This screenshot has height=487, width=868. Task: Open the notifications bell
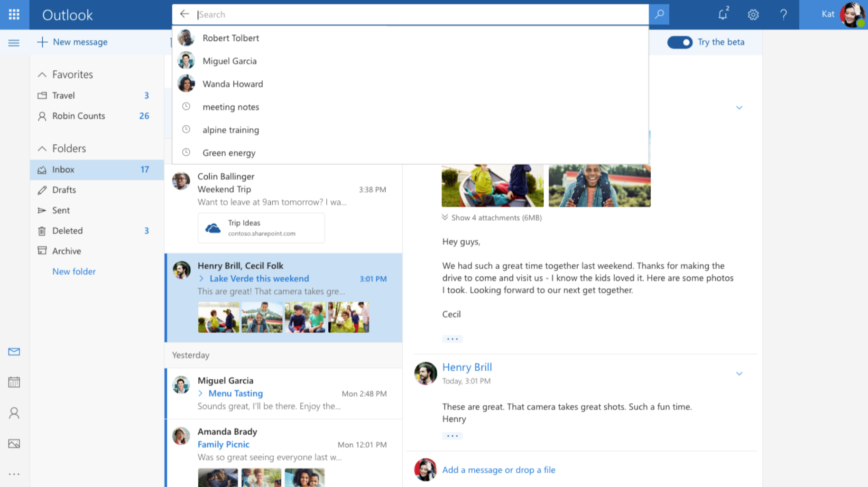[722, 15]
